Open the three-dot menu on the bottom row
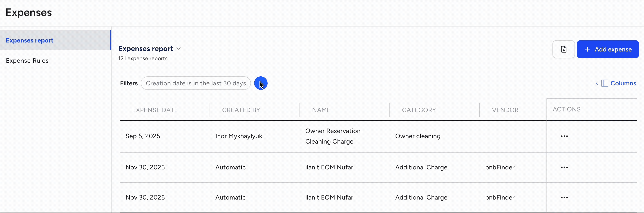The height and width of the screenshot is (213, 644). tap(564, 197)
